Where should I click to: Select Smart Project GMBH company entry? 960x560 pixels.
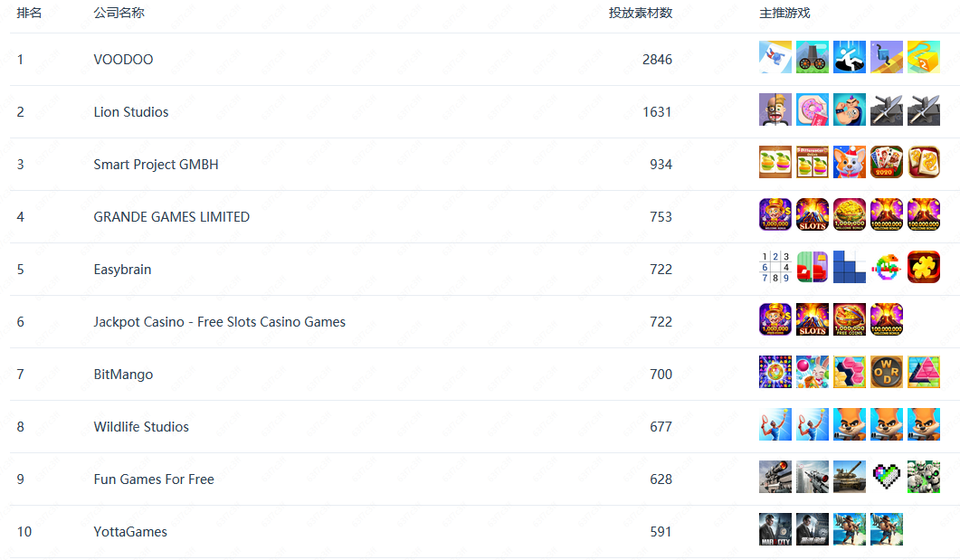pyautogui.click(x=157, y=165)
